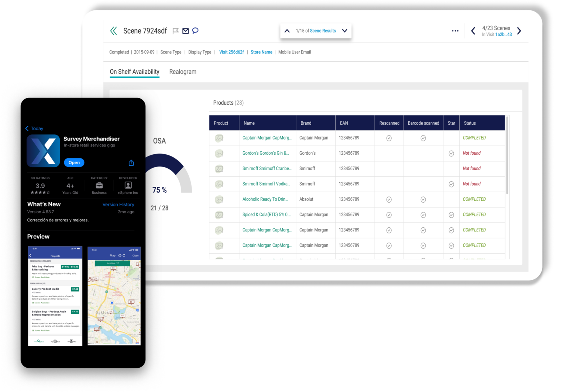Click the flag icon next to Scene 7924sdf
Viewport: 567px width, 392px height.
[x=176, y=31]
